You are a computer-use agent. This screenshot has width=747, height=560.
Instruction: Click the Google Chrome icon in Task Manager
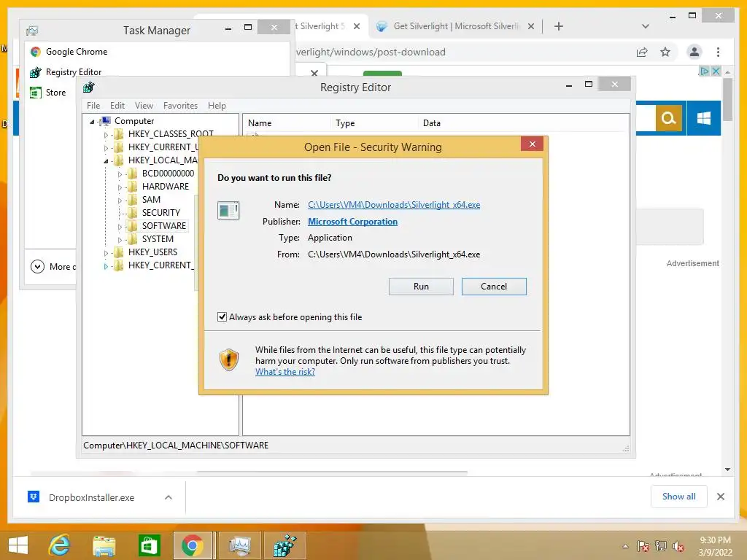[36, 52]
